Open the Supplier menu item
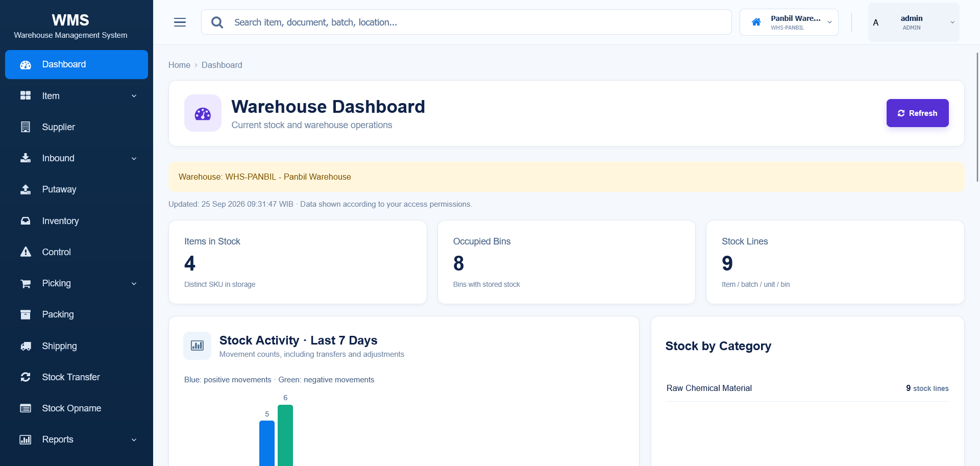Viewport: 980px width, 466px height. [77, 127]
